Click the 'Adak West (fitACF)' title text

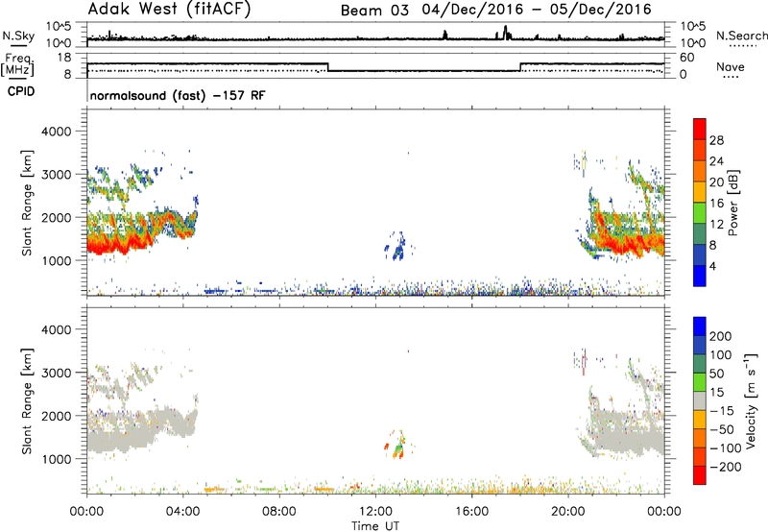[x=169, y=10]
